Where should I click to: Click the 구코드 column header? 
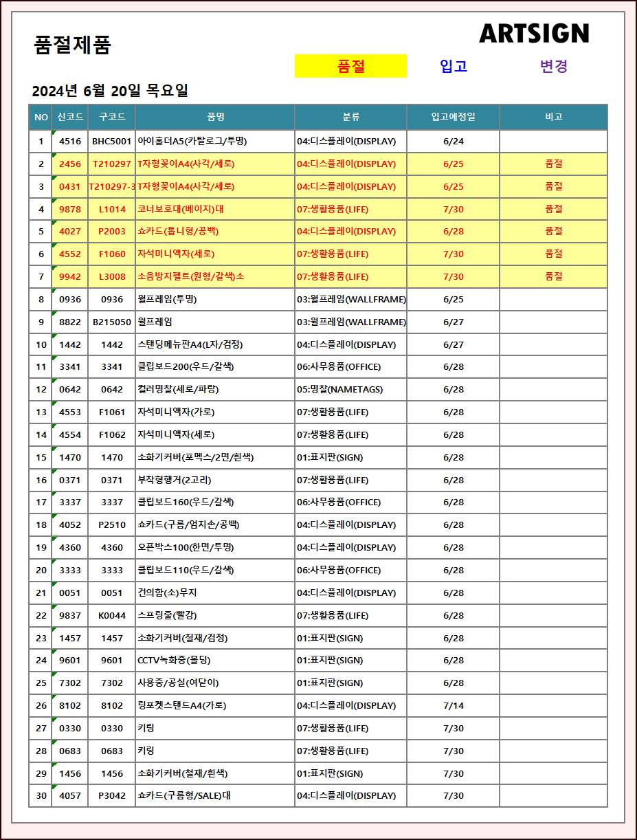coord(112,117)
